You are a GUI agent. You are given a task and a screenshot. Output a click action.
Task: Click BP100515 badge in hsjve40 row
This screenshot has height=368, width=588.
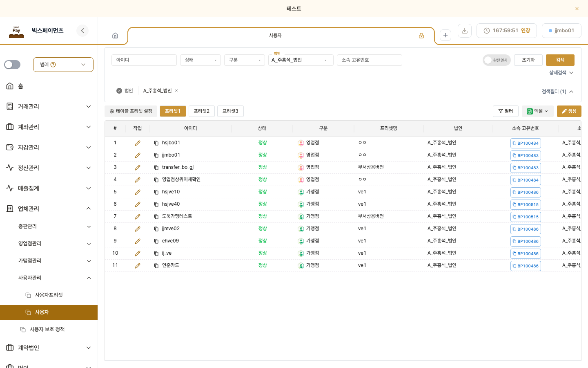[526, 204]
